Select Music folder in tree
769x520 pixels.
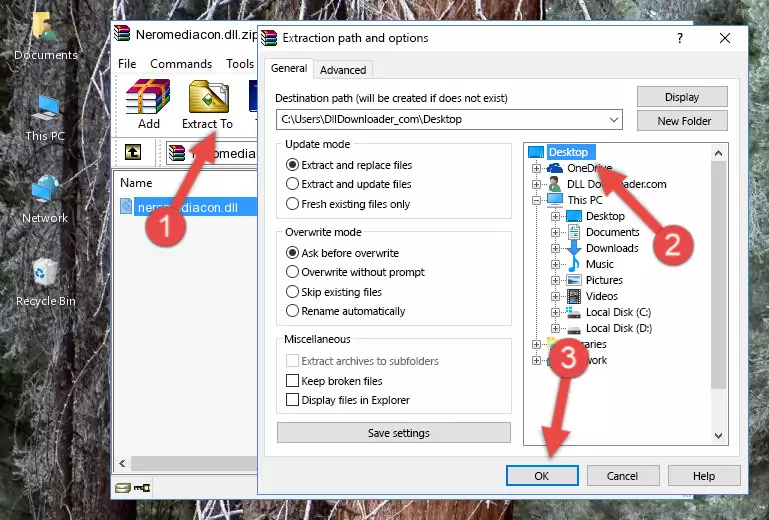point(600,264)
